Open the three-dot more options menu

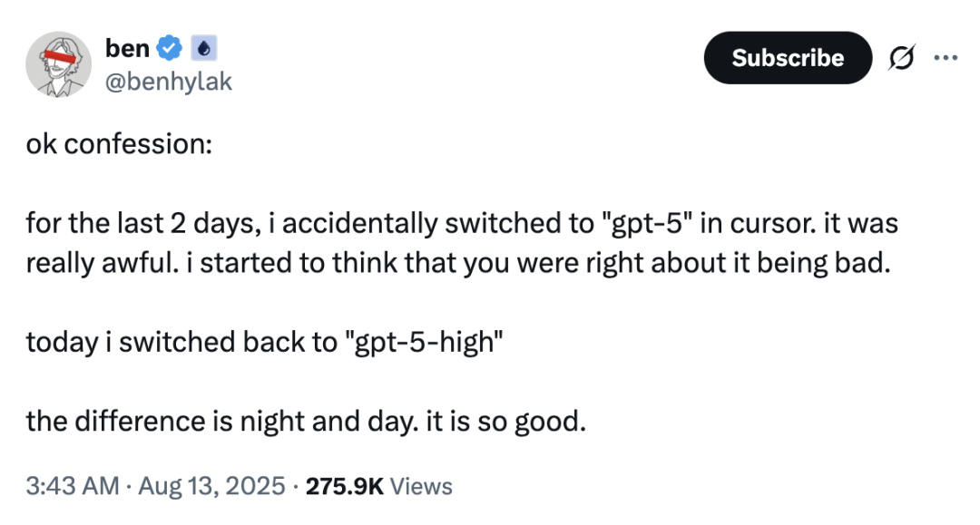tap(945, 57)
